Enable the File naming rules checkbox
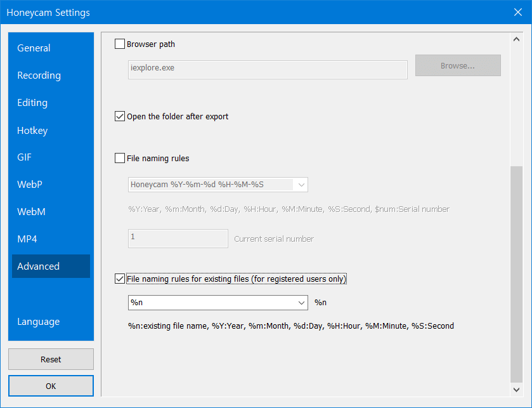532x408 pixels. (119, 159)
